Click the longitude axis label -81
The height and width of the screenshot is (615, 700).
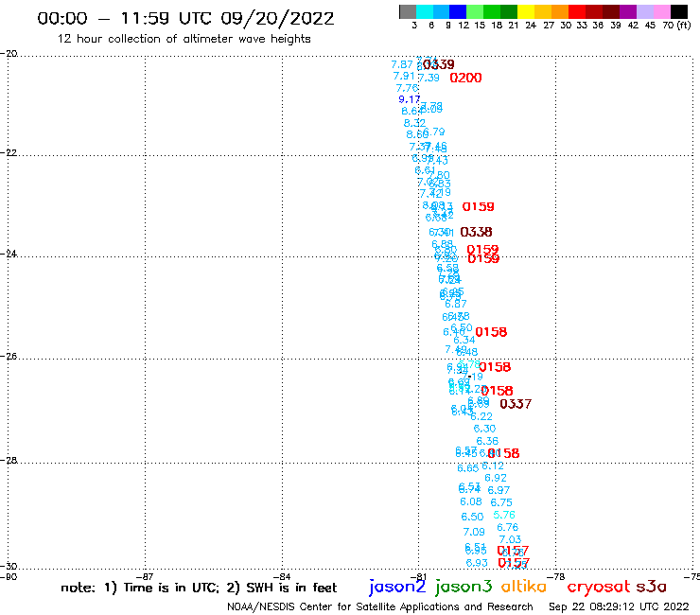click(x=419, y=576)
